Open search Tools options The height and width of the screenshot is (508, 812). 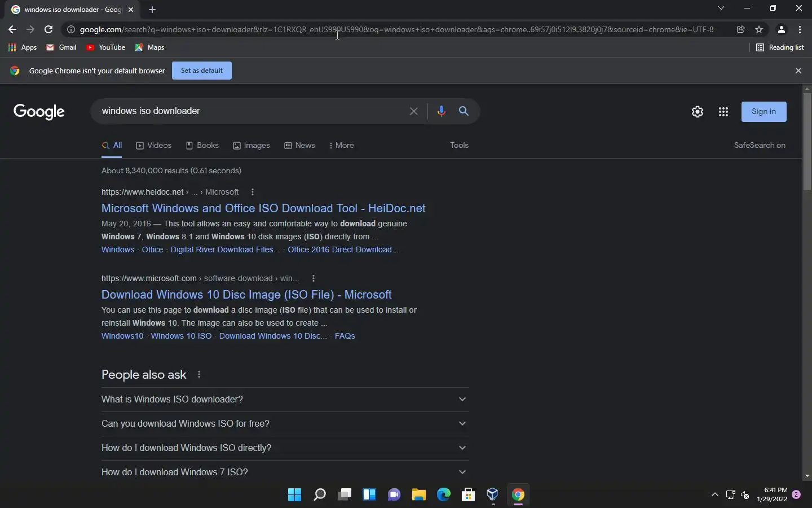[460, 146]
